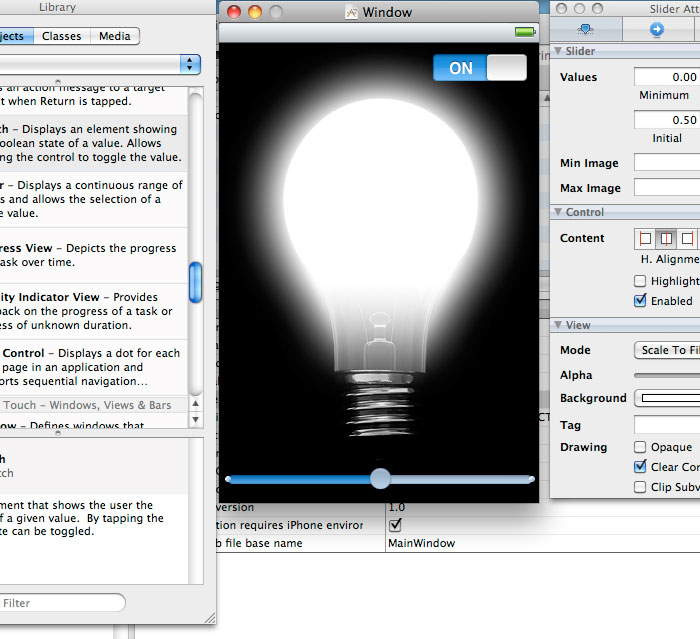Click the Library Filter search field

(x=62, y=603)
